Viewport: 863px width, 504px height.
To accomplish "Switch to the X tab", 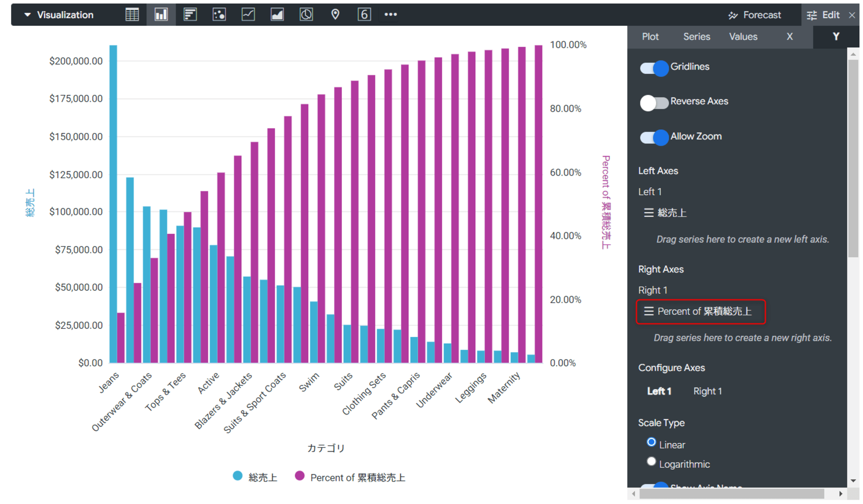I will (790, 37).
